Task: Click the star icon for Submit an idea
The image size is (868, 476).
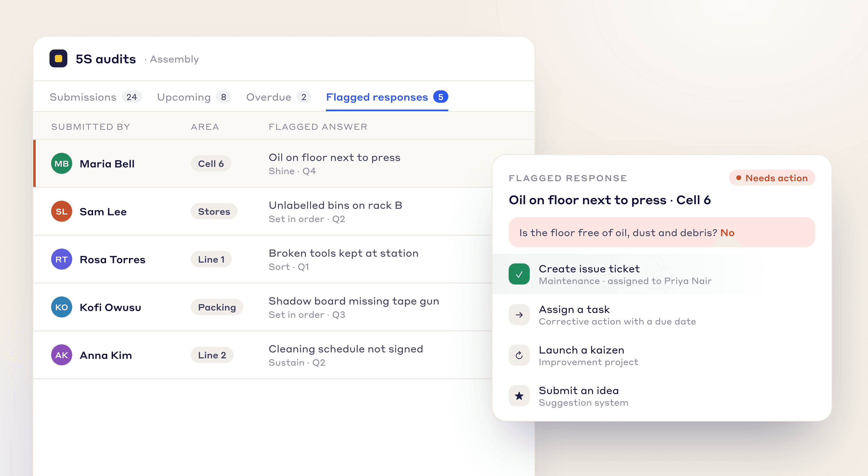Action: click(x=519, y=396)
